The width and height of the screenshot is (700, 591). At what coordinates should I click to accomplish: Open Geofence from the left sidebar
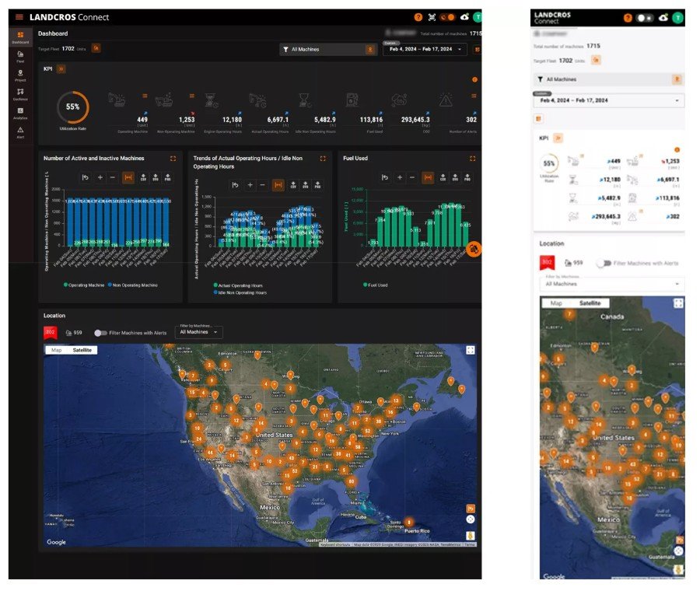[x=19, y=94]
